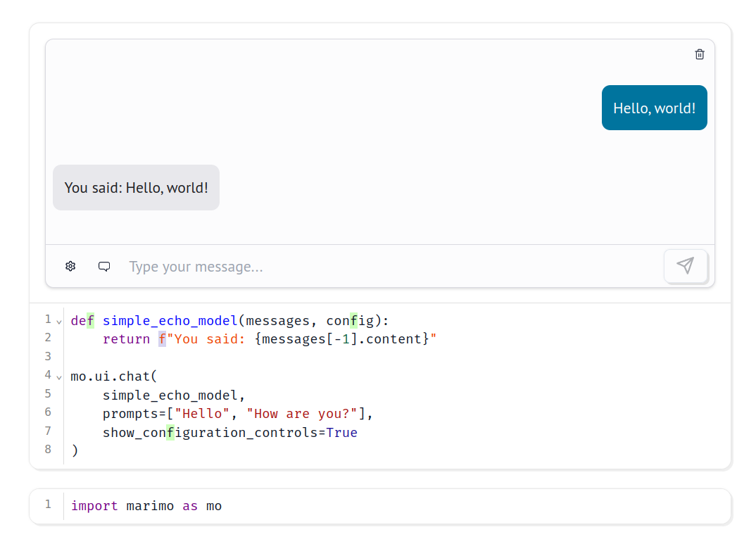Click line number 2 in the code gutter
The width and height of the screenshot is (756, 551).
48,338
